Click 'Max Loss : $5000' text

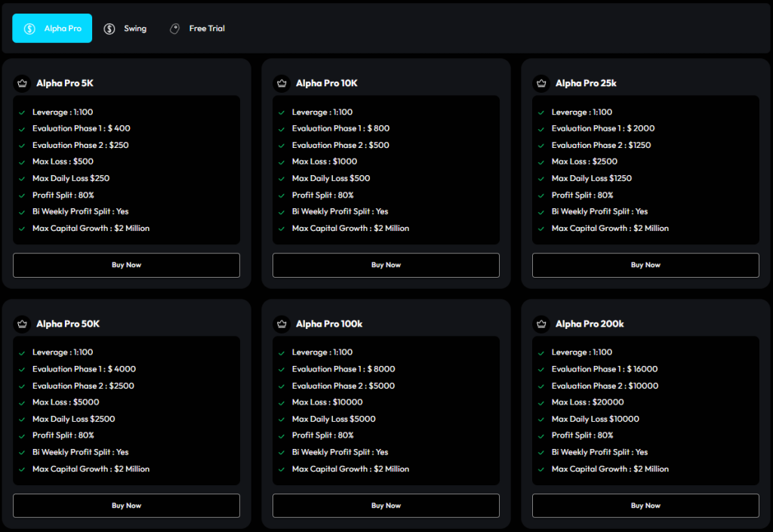coord(66,402)
